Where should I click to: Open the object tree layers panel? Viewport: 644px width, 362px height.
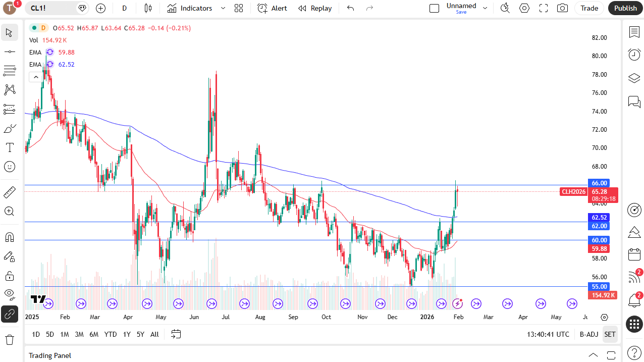tap(634, 78)
